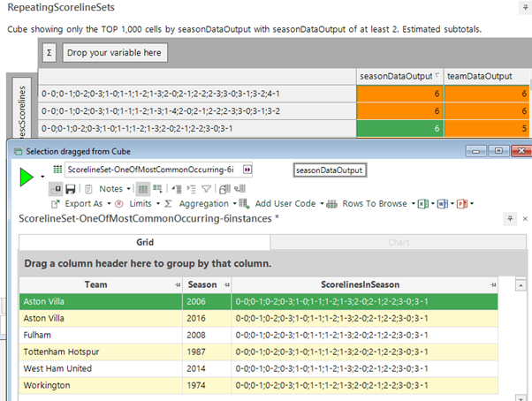Image resolution: width=532 pixels, height=401 pixels.
Task: Click the selection name field ScorelineSet-OneOfMostCommonOccurring
Action: pyautogui.click(x=154, y=170)
